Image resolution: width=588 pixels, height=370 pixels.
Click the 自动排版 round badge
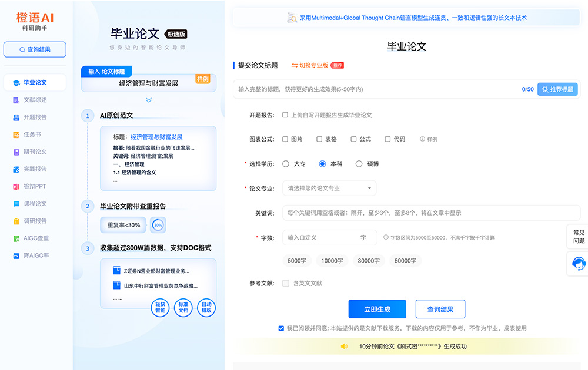point(206,308)
